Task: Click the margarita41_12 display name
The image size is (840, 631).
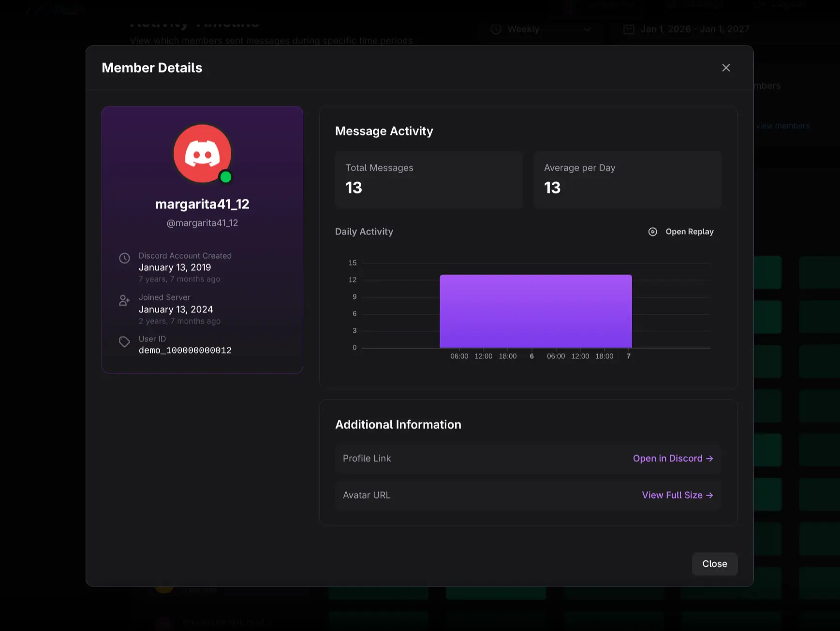Action: [202, 204]
